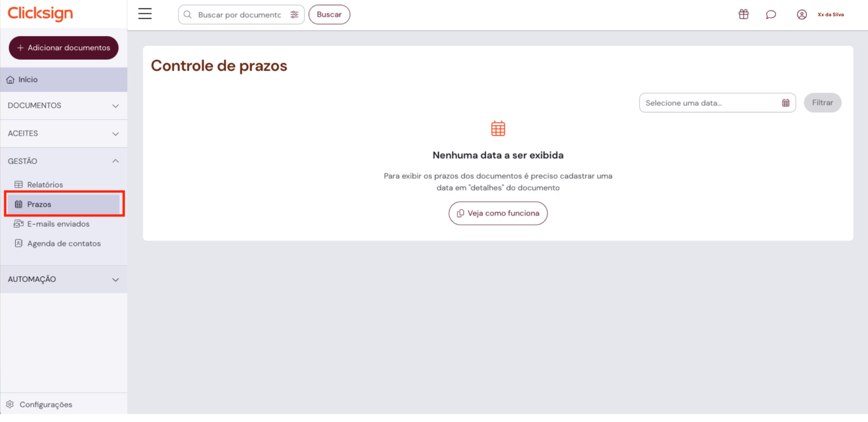Open the chat bubble icon
The width and height of the screenshot is (868, 422).
click(771, 15)
